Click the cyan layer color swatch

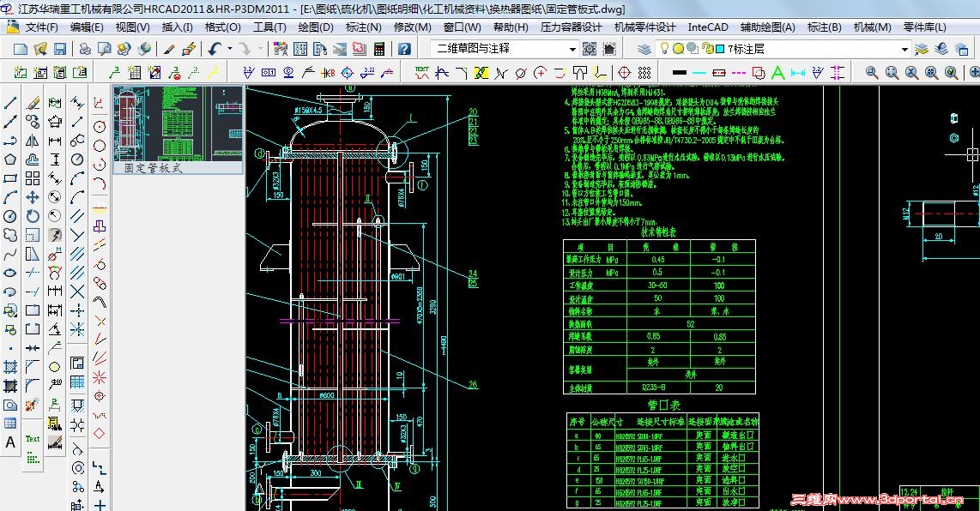pos(720,49)
